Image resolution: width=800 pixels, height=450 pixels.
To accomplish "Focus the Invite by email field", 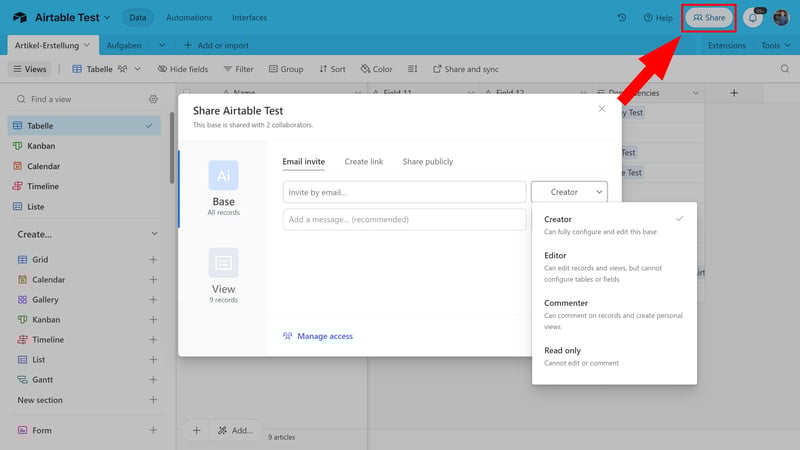I will pos(404,192).
